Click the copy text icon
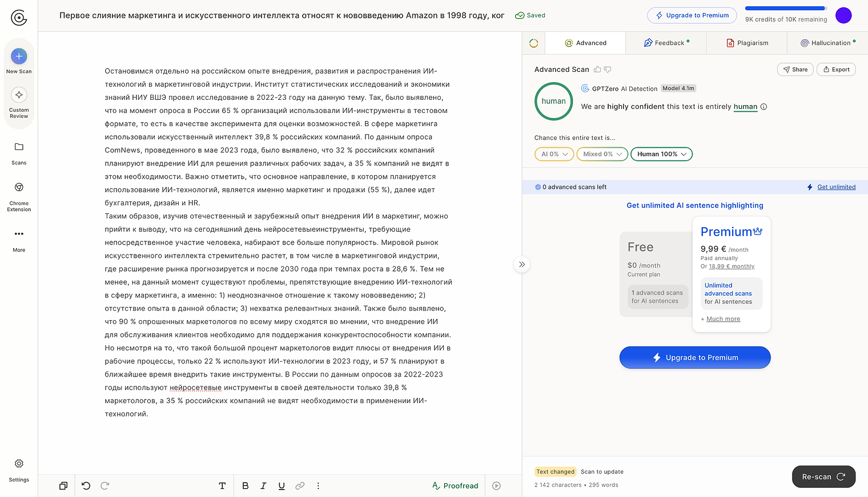This screenshot has width=868, height=497. [63, 486]
